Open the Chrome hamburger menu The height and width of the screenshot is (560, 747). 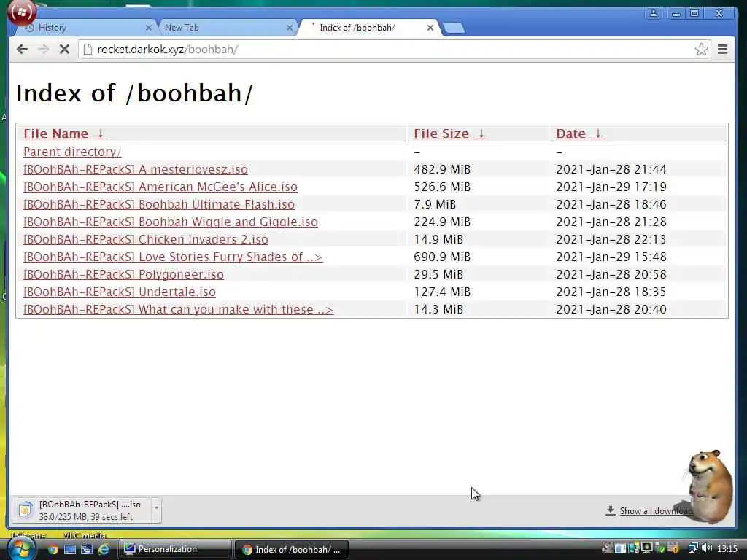pyautogui.click(x=722, y=49)
